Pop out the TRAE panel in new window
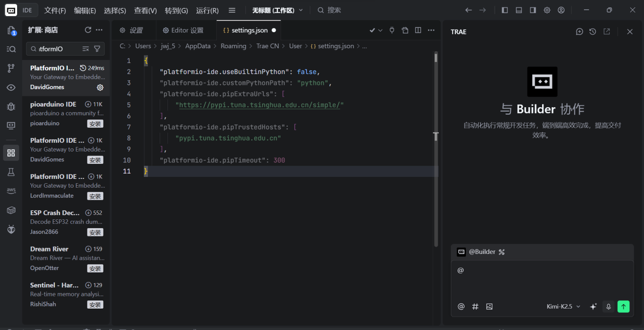 (607, 32)
